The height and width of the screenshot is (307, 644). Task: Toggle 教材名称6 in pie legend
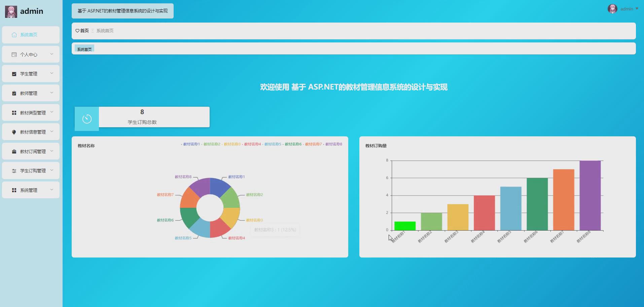[292, 144]
